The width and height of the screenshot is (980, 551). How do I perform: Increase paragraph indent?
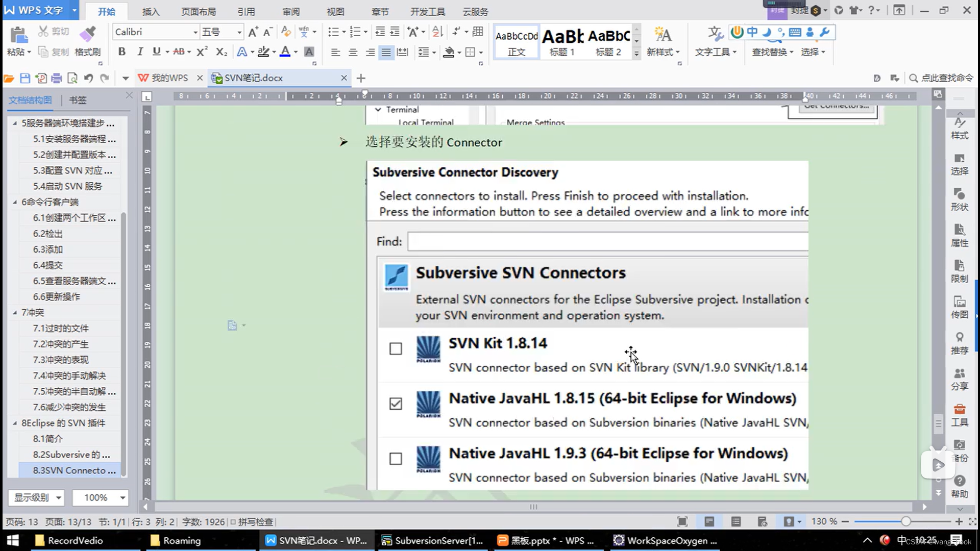(395, 32)
